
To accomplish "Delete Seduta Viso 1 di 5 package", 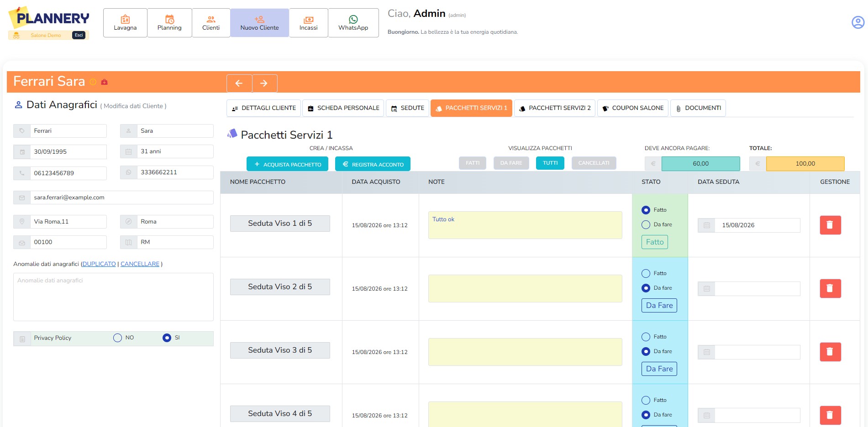I will pyautogui.click(x=830, y=225).
